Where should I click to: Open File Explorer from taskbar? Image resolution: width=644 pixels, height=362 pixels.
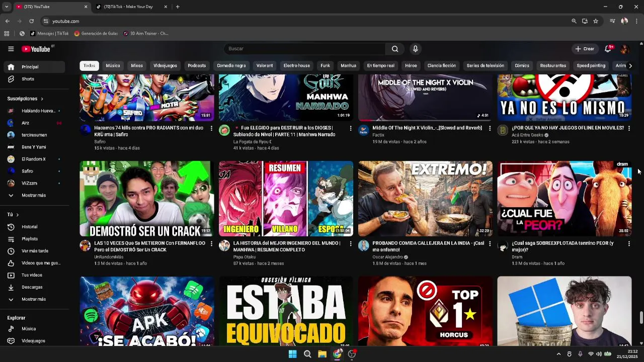pyautogui.click(x=322, y=354)
